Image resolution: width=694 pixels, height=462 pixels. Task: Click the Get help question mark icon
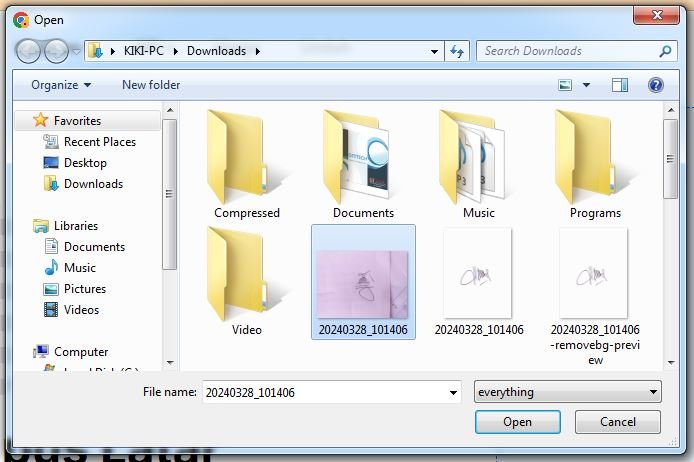click(x=656, y=85)
